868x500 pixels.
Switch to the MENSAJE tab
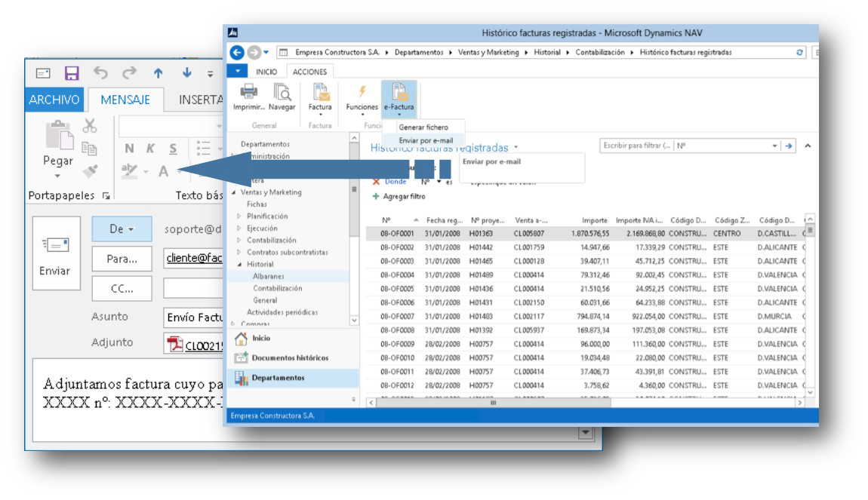(125, 100)
